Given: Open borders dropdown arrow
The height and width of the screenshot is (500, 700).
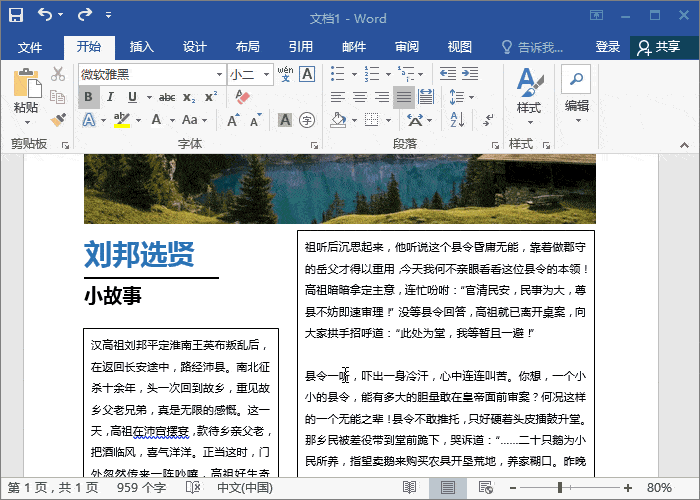Looking at the screenshot, I should tap(388, 120).
